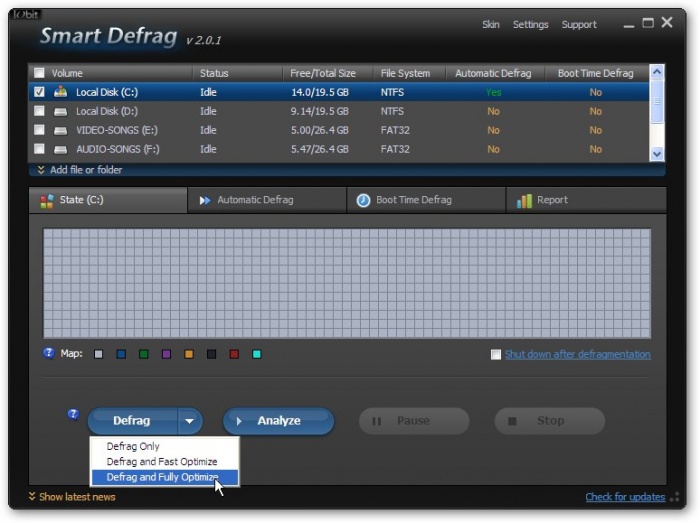Click the orange map legend swatch
Image resolution: width=700 pixels, height=523 pixels.
coord(189,354)
